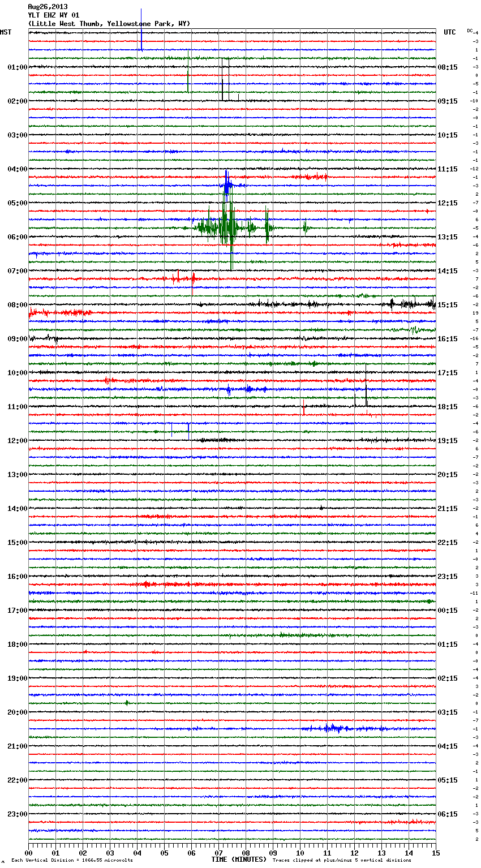
Task: Click the '20:00' MST time label
Action: click(x=18, y=712)
